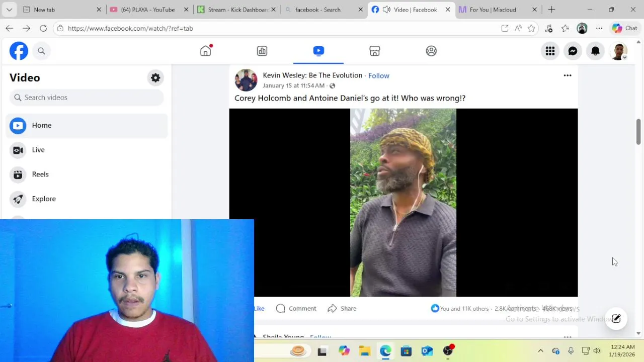Open the Notifications bell
Screen dimensions: 644x362
pyautogui.click(x=595, y=51)
